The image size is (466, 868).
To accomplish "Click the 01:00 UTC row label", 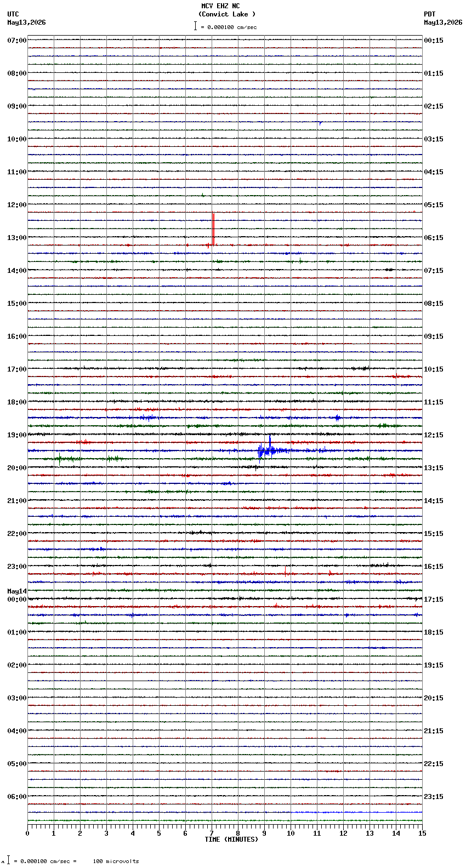I will click(x=17, y=632).
